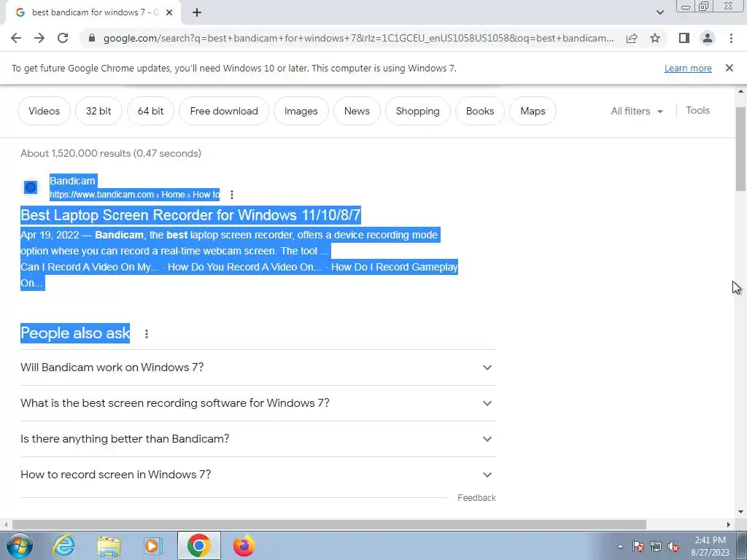Switch to Shopping results

[418, 111]
